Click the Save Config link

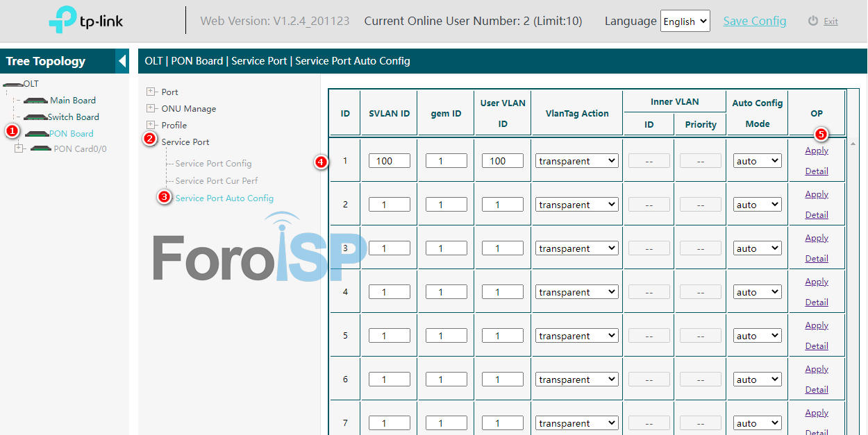pos(754,21)
